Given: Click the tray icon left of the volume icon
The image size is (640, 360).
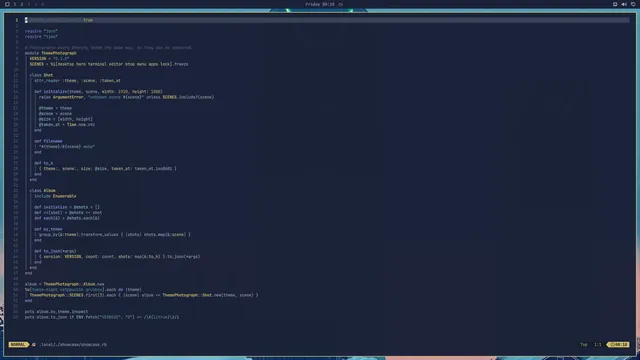Looking at the screenshot, I should 615,4.
